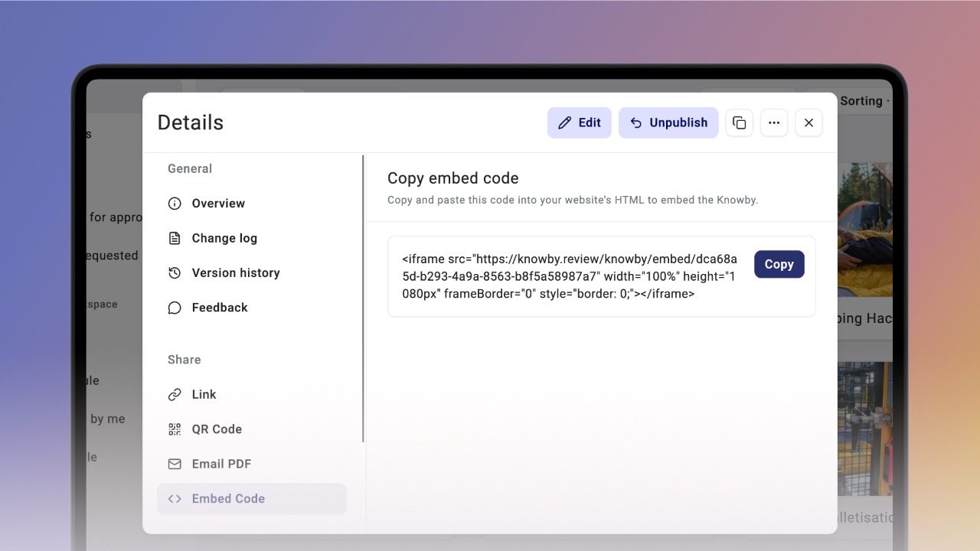Click the undo arrow icon on Unpublish
This screenshot has height=551, width=980.
click(x=635, y=122)
